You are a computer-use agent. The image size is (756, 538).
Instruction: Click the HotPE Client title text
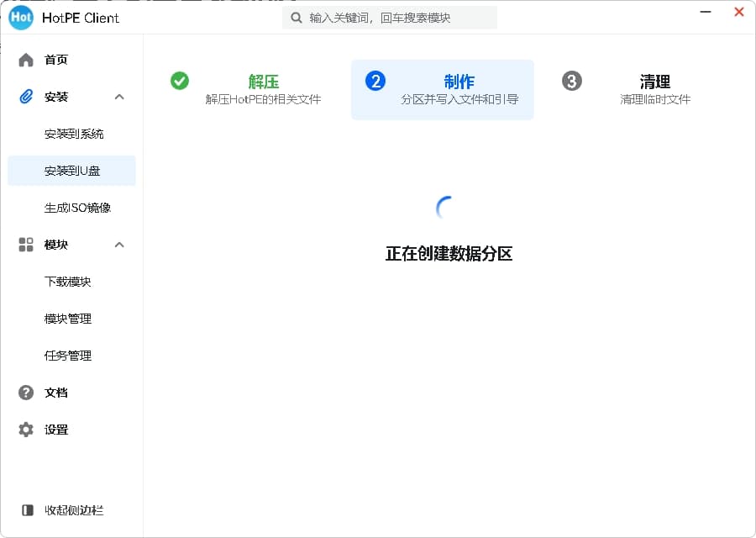[x=81, y=18]
